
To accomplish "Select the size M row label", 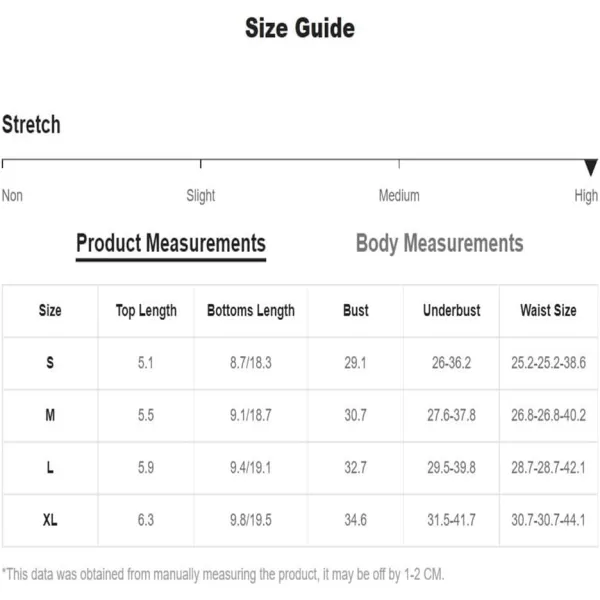I will [50, 415].
